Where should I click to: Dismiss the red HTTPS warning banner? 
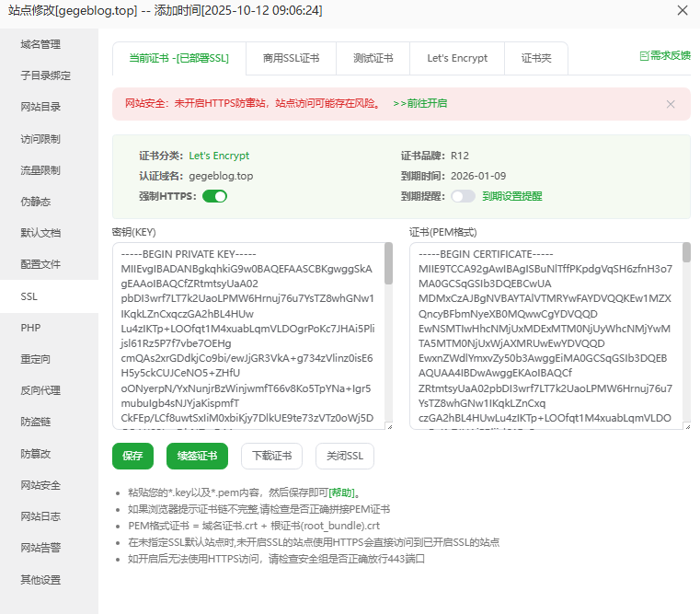point(670,104)
